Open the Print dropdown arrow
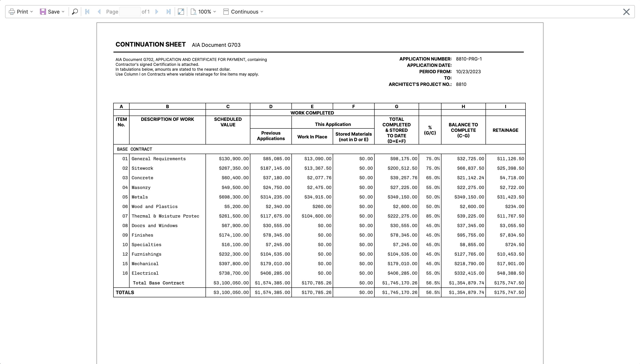This screenshot has width=640, height=364. tap(32, 12)
